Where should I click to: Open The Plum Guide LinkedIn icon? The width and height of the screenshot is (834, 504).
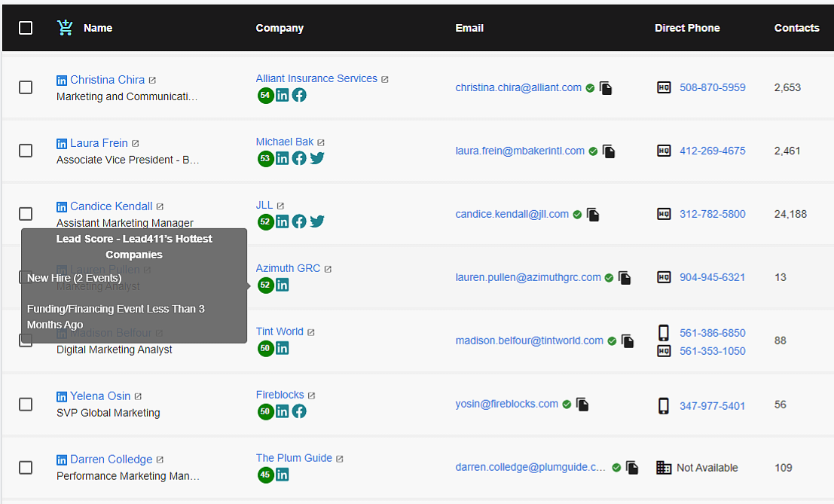[x=283, y=475]
